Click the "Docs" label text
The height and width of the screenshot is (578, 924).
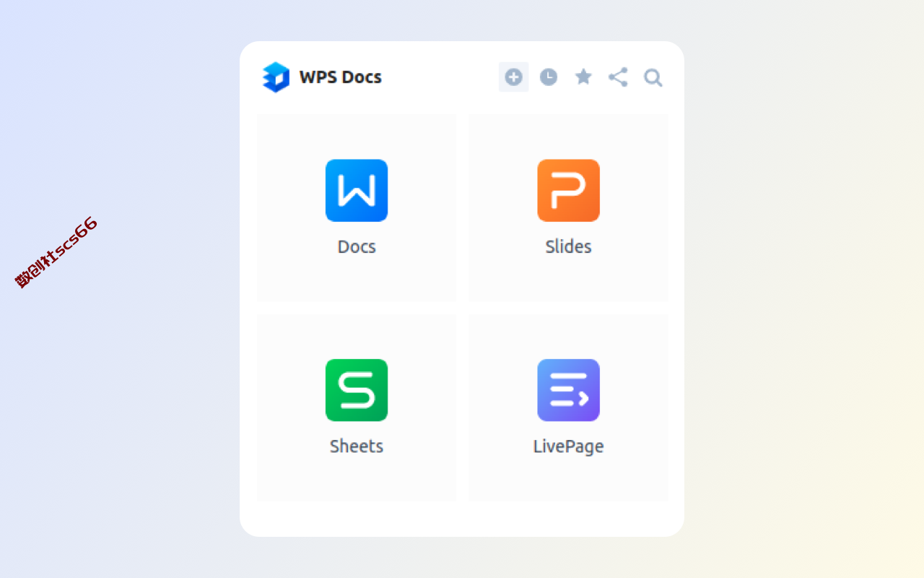click(x=357, y=246)
